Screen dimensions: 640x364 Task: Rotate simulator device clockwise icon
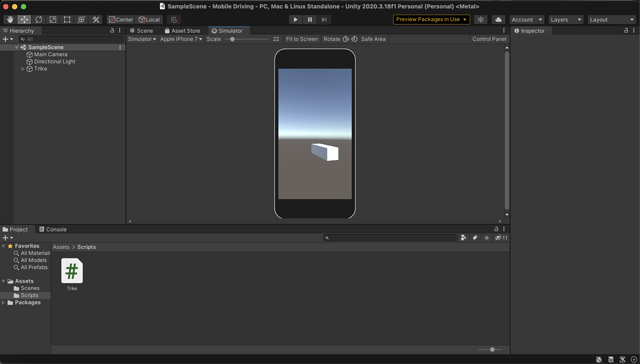pyautogui.click(x=354, y=39)
